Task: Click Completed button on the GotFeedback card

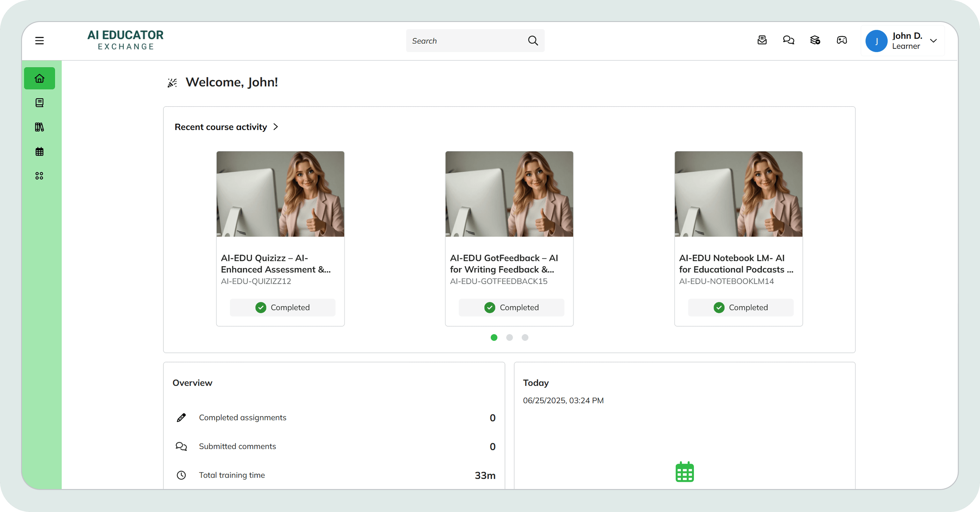Action: pyautogui.click(x=512, y=307)
